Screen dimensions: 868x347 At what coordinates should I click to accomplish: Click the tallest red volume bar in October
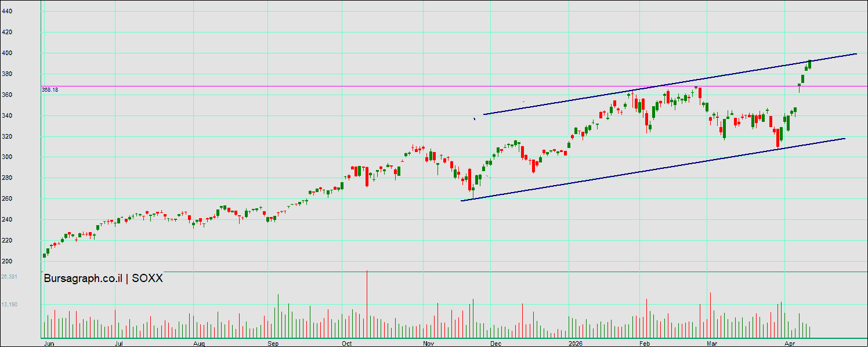pyautogui.click(x=367, y=304)
